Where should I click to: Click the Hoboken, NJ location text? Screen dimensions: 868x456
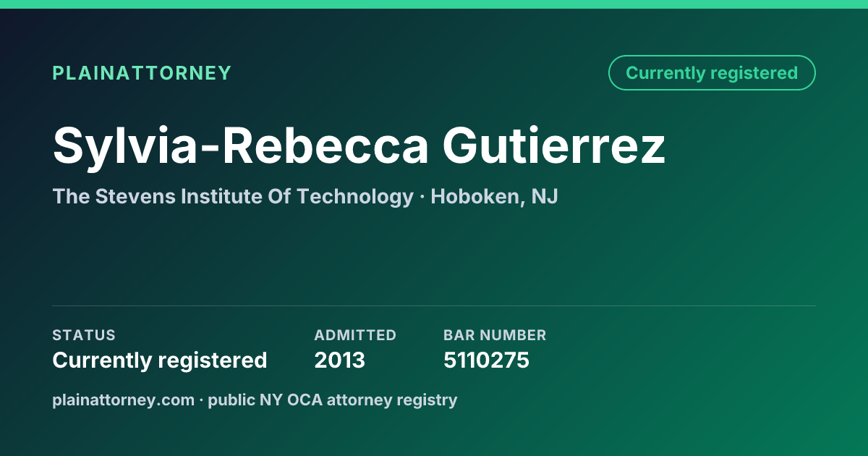(x=494, y=196)
